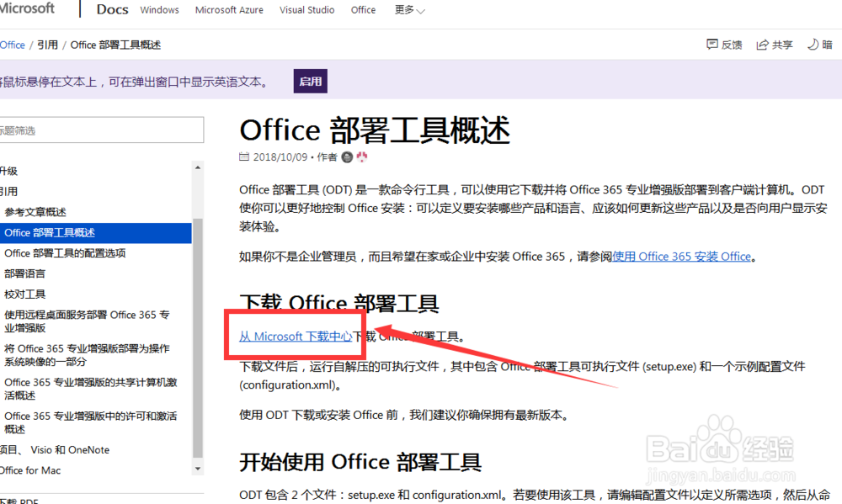This screenshot has height=504, width=842.
Task: Go to Office breadcrumb link
Action: (13, 45)
